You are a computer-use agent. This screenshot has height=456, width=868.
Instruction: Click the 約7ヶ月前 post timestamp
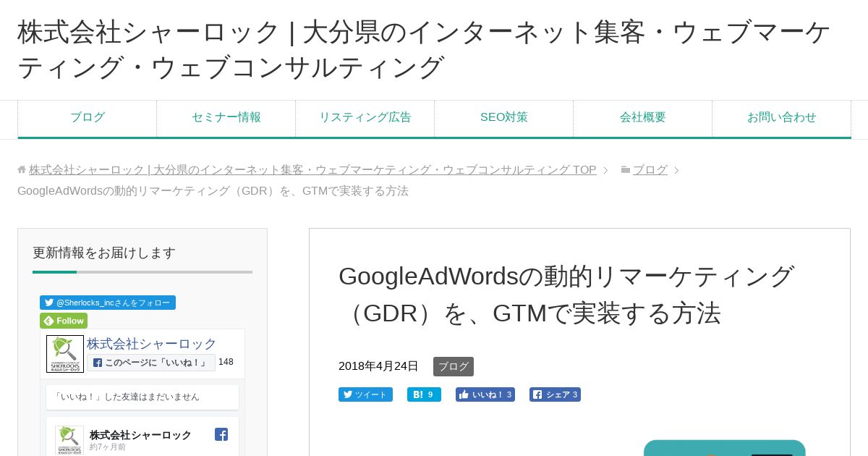[x=108, y=447]
